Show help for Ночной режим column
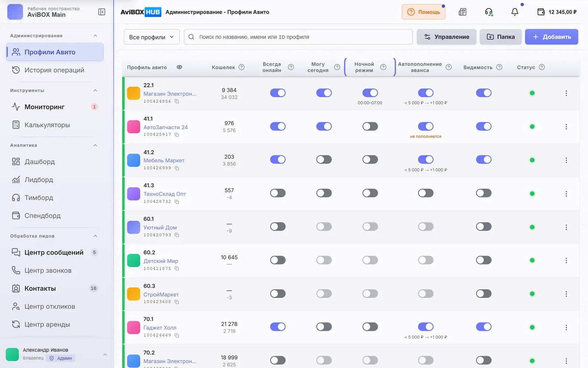Screen dimensions: 588x368 383,67
